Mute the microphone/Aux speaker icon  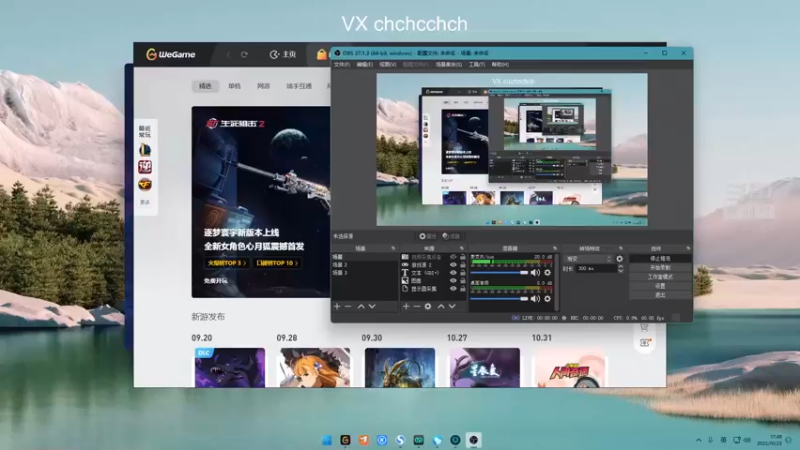coord(535,272)
